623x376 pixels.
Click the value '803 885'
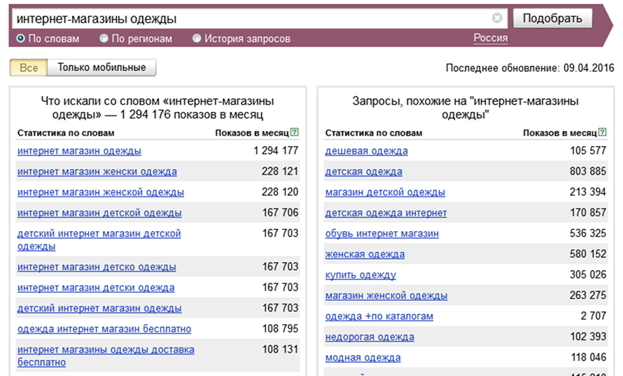(588, 171)
